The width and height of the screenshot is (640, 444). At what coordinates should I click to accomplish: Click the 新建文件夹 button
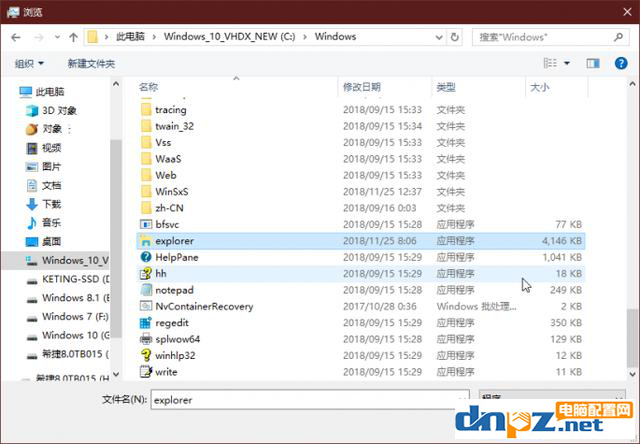(91, 64)
